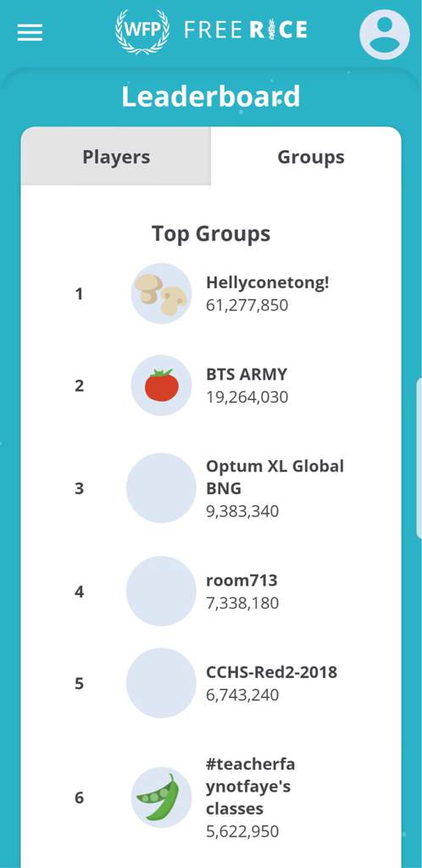This screenshot has height=868, width=422.
Task: Click the pea pod avatar of #teacherfaynotfaye's classes
Action: coord(162,798)
